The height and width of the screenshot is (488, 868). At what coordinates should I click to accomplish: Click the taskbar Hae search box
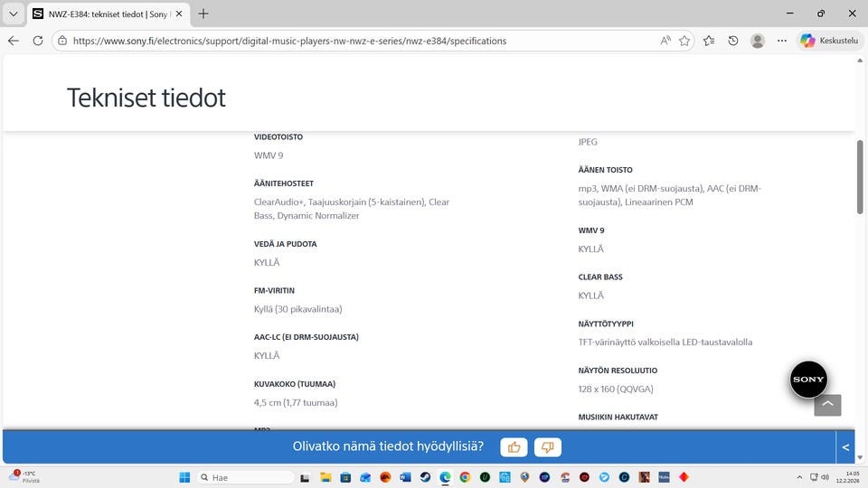tap(246, 477)
